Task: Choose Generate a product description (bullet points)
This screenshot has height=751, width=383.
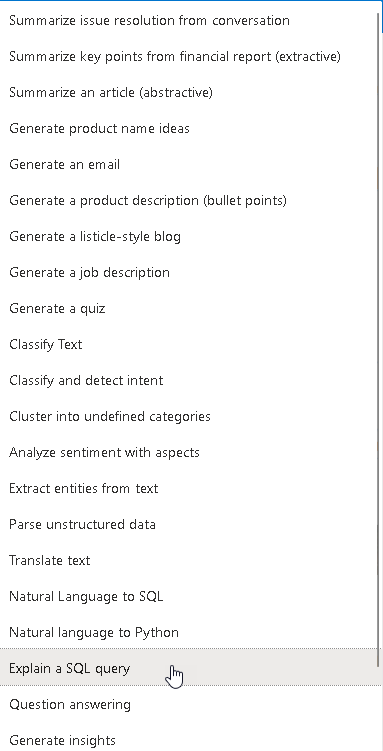Action: tap(189, 200)
